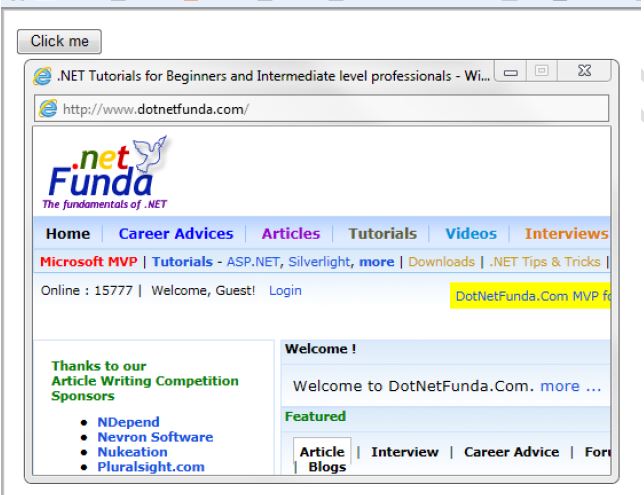Select the Blogs featured tab

tap(327, 467)
